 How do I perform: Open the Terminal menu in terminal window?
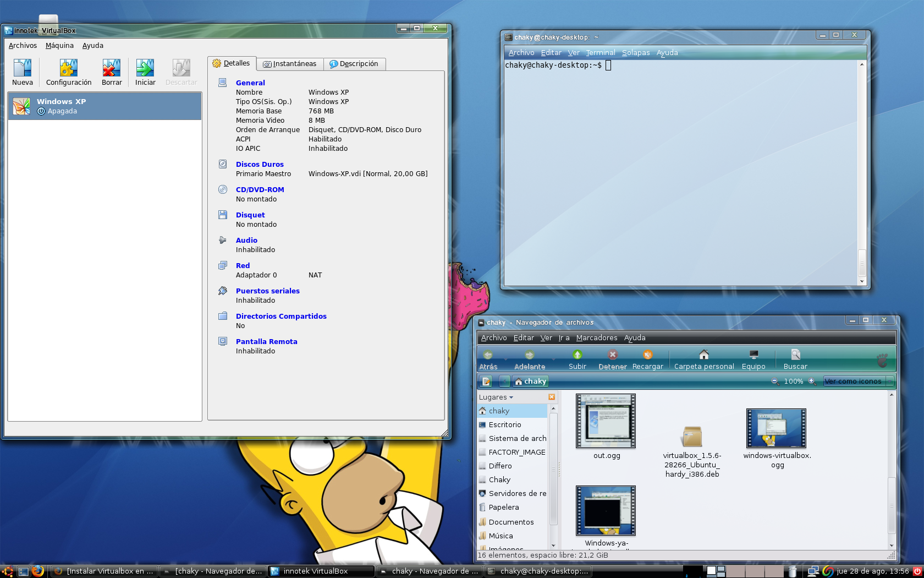pyautogui.click(x=600, y=53)
